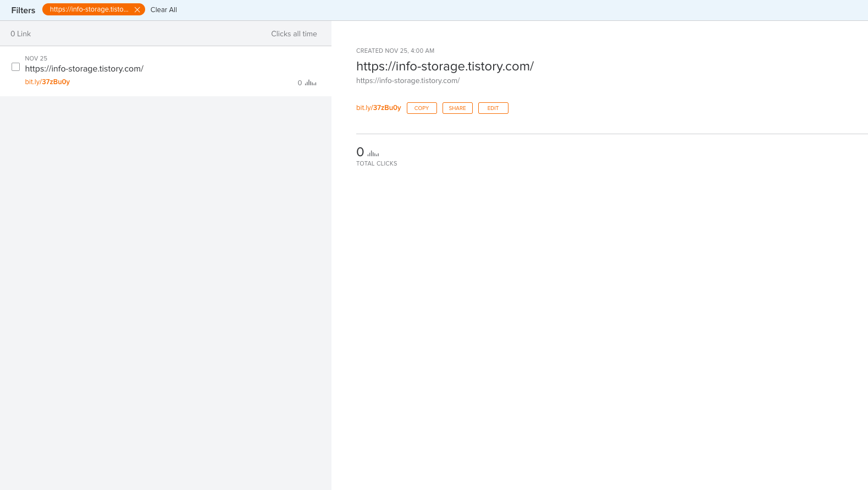868x490 pixels.
Task: Click the large link title in detail panel
Action: (x=445, y=66)
